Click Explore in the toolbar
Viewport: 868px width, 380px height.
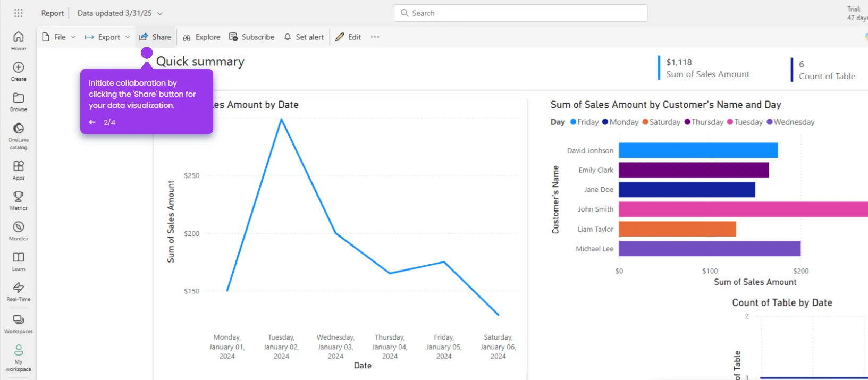(201, 37)
